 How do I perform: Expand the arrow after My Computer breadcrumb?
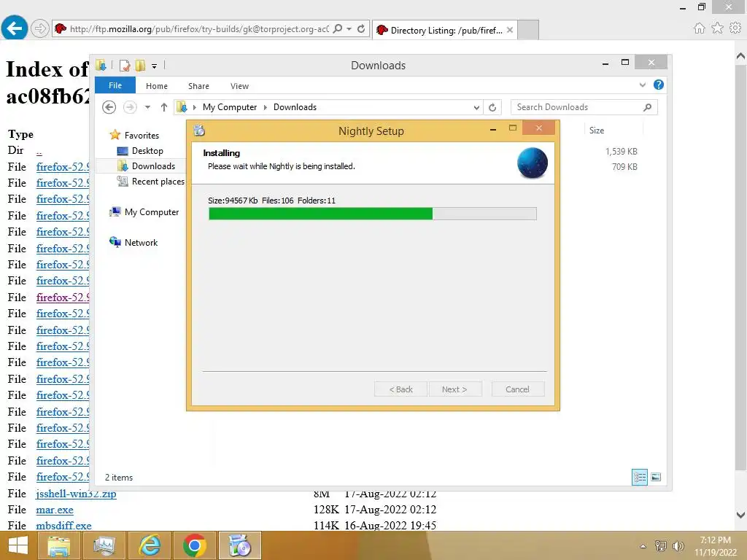click(x=266, y=107)
